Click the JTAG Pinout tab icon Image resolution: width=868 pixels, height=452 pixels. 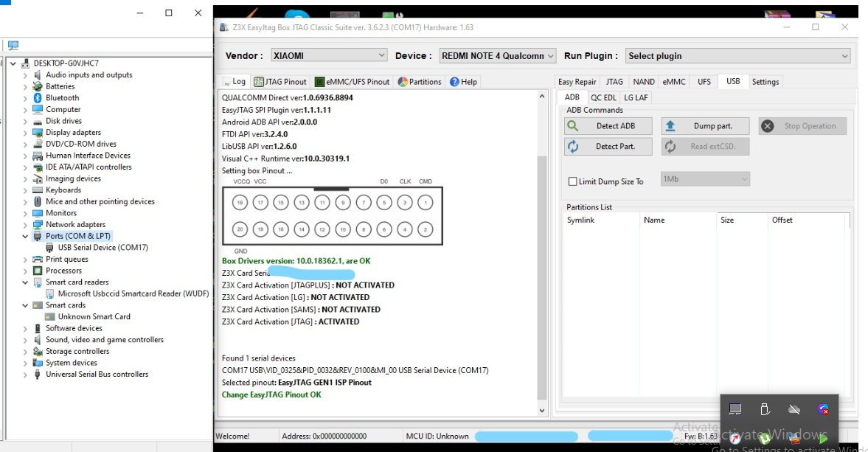258,82
